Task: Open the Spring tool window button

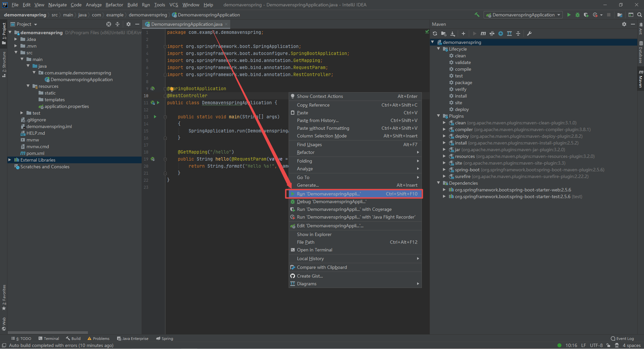Action: (x=164, y=339)
